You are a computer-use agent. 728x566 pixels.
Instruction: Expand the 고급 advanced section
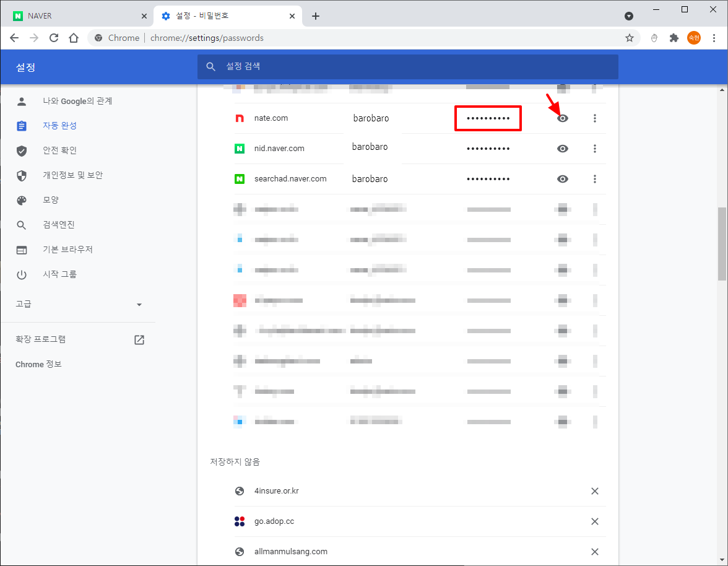78,304
